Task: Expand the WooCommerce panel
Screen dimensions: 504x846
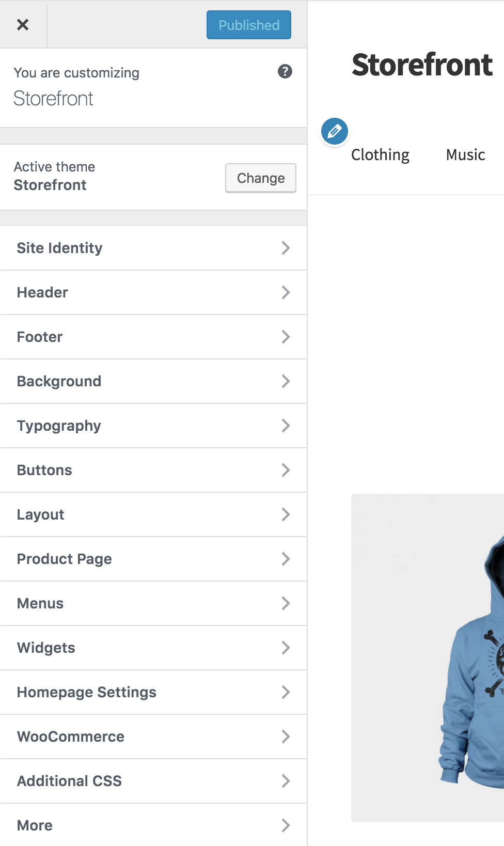Action: [154, 737]
